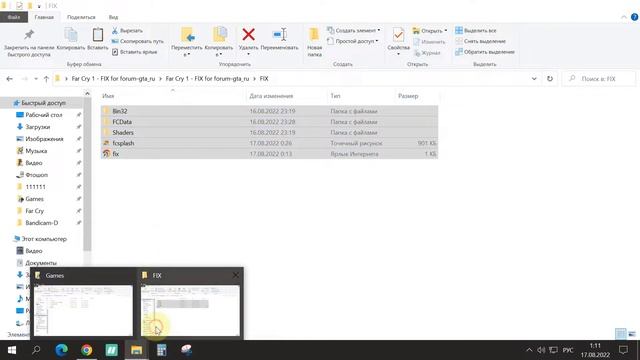Open Создать элемент dropdown

pyautogui.click(x=353, y=31)
